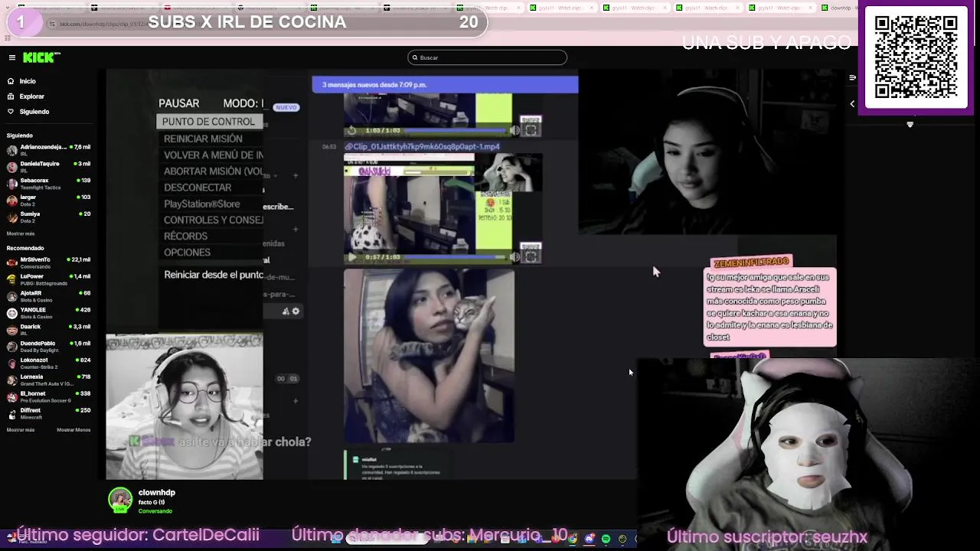
Task: Click clownhdp streamer avatar
Action: [x=120, y=500]
